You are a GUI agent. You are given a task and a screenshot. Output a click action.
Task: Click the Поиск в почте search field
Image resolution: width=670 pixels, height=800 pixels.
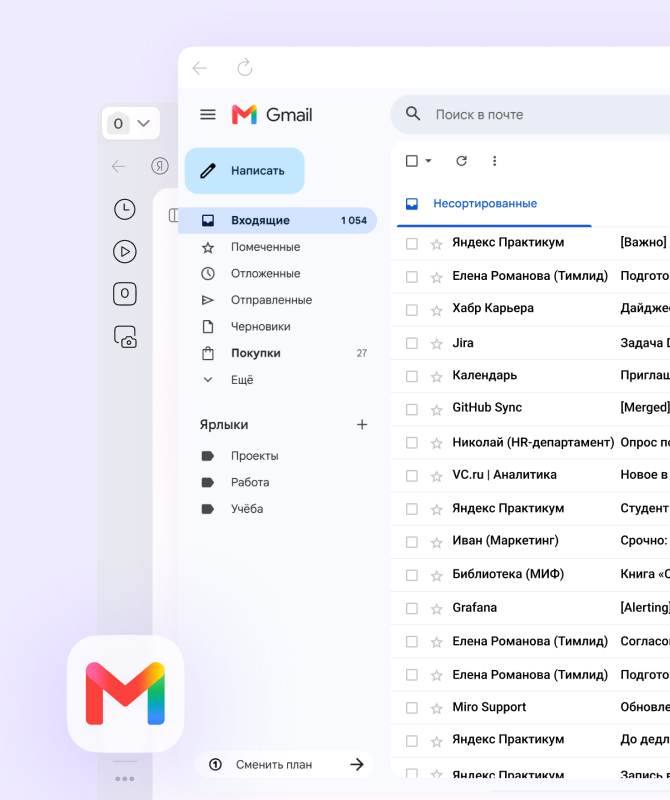530,114
